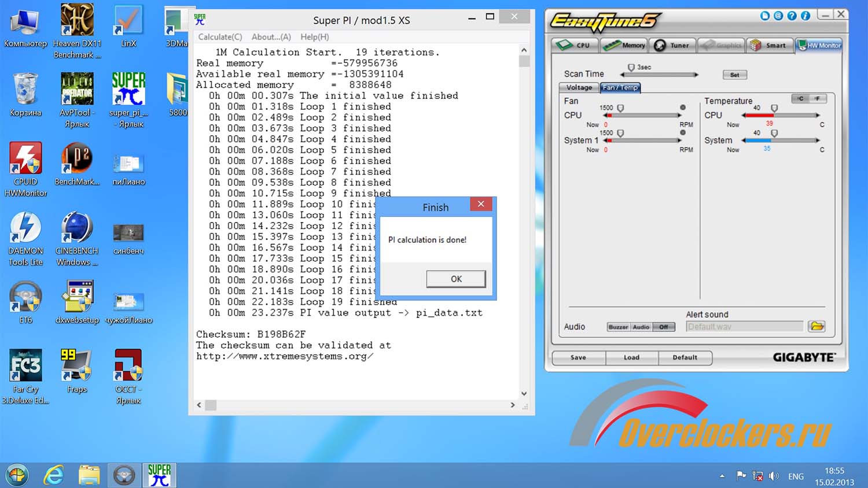The image size is (868, 488).
Task: Launch CINEBENCH Windows shortcut
Action: (x=77, y=239)
